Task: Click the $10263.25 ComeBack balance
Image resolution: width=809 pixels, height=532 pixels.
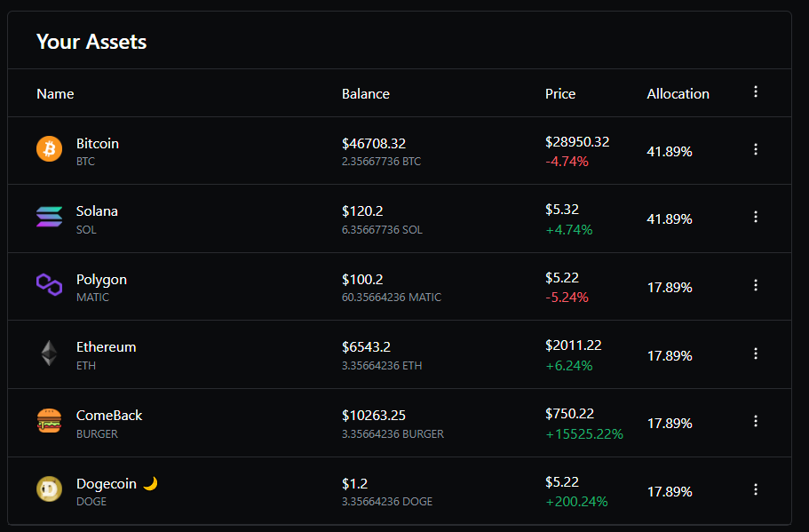Action: pyautogui.click(x=374, y=416)
